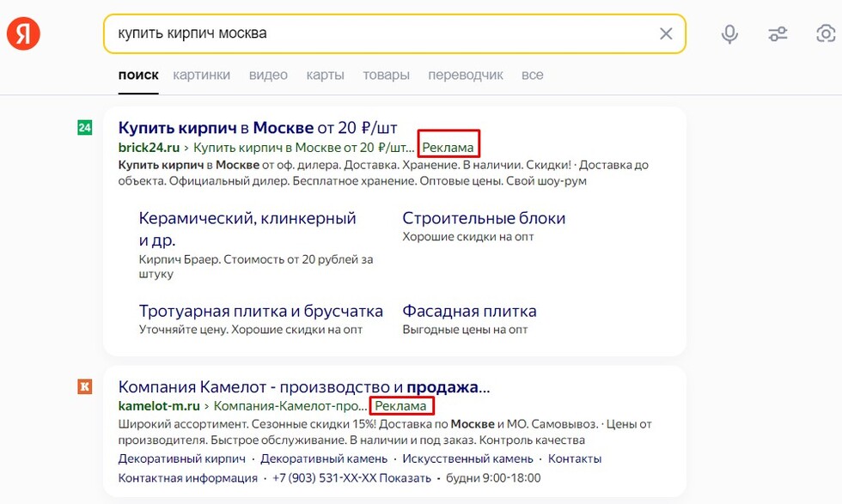
Task: Open 'Керамический, клинкерный и др.' sitelink
Action: [x=247, y=228]
